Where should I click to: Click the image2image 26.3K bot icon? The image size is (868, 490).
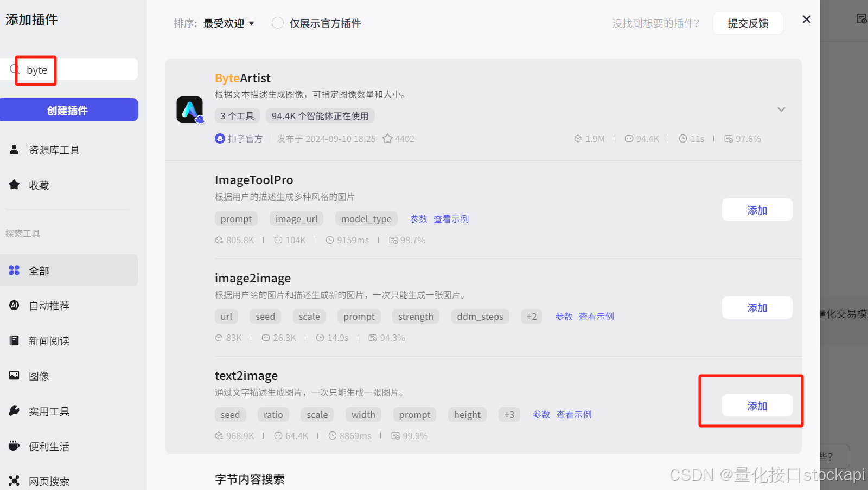click(x=266, y=338)
